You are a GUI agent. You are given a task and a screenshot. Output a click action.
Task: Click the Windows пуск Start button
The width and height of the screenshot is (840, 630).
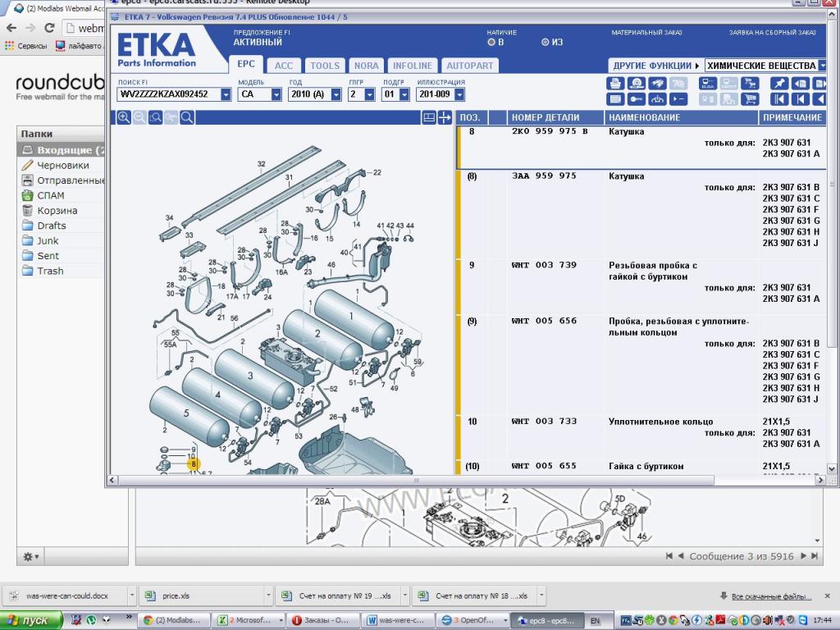coord(30,620)
